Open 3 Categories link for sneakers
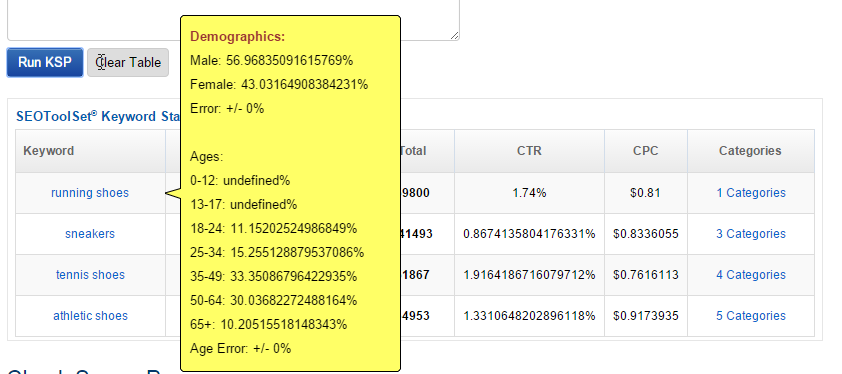The image size is (842, 374). pos(751,234)
